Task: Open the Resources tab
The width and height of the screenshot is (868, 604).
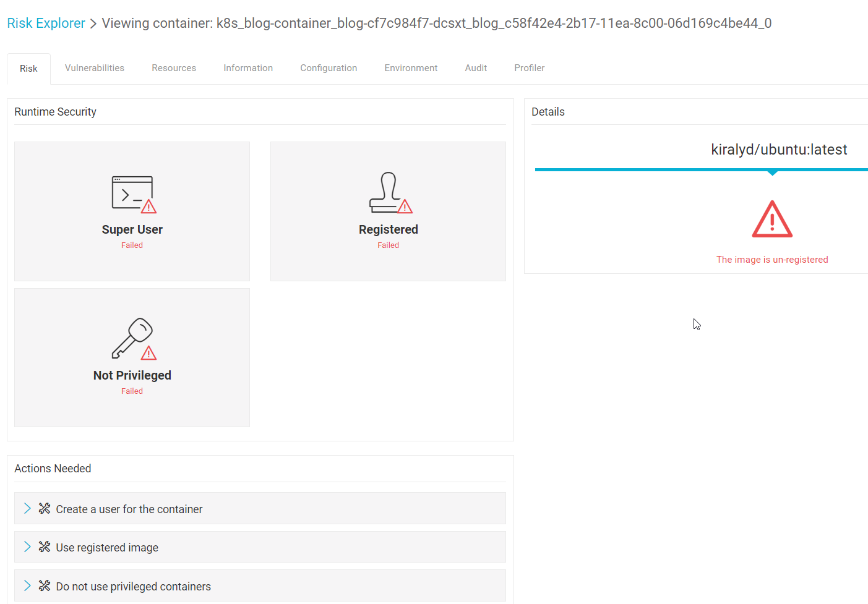Action: click(174, 68)
